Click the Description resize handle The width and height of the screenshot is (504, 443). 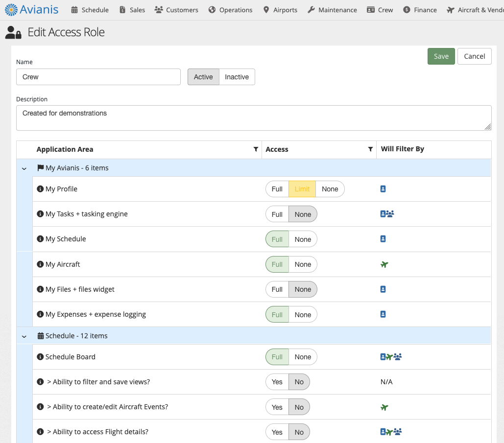pos(488,127)
